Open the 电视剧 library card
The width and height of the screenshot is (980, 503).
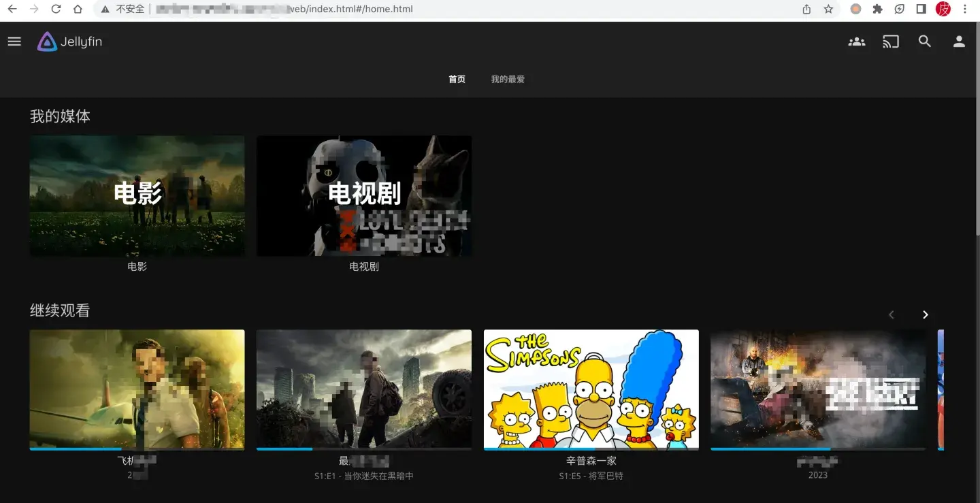click(364, 196)
